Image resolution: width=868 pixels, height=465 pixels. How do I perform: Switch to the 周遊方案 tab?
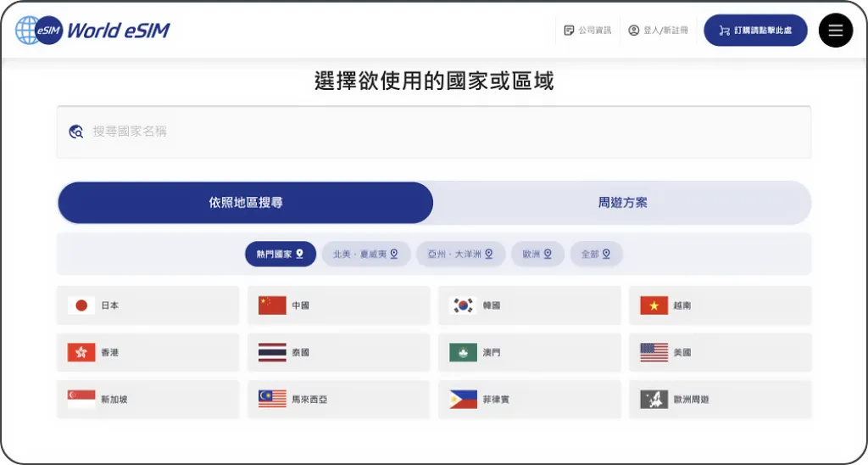622,203
